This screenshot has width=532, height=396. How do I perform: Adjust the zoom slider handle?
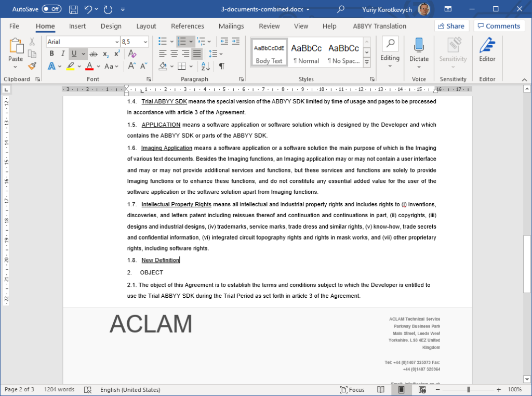pos(468,390)
